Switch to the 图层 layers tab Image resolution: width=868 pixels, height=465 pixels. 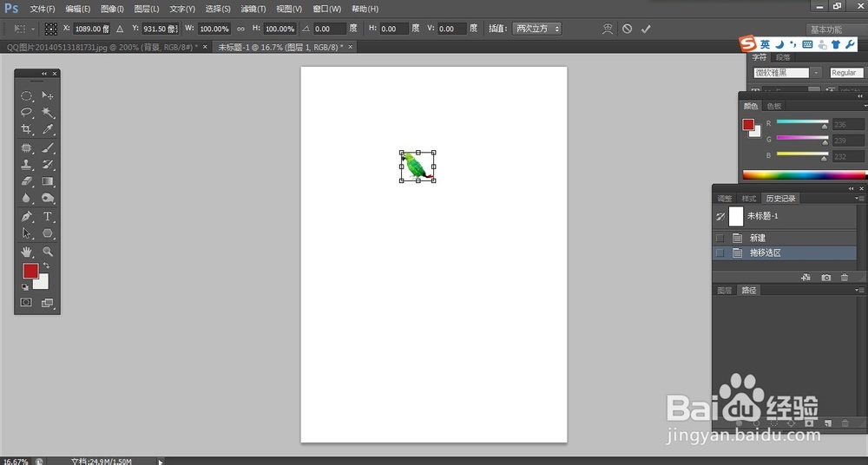[x=725, y=290]
